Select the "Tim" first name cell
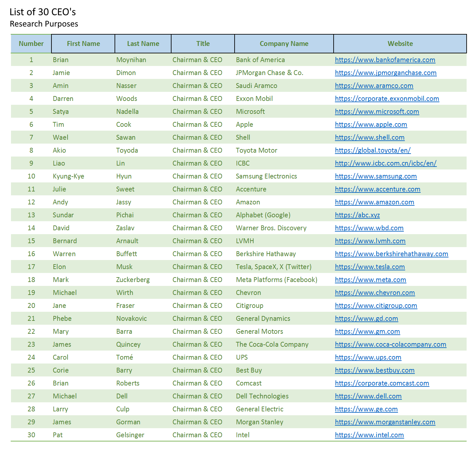 (59, 125)
